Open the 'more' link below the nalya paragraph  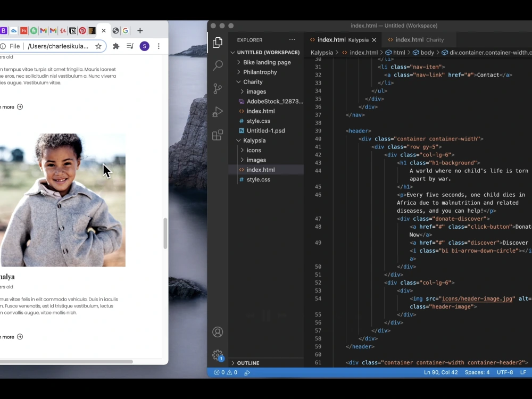[11, 337]
